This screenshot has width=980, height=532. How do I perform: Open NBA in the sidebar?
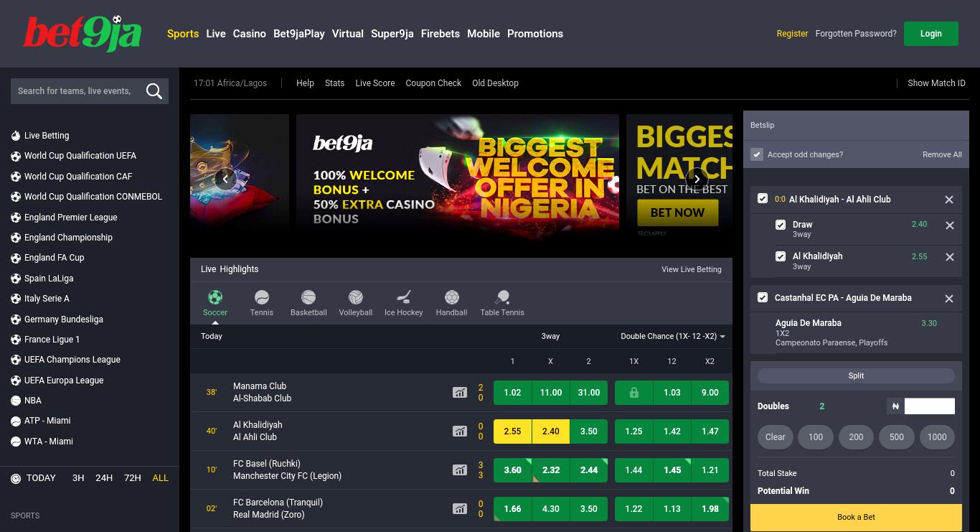click(x=32, y=401)
